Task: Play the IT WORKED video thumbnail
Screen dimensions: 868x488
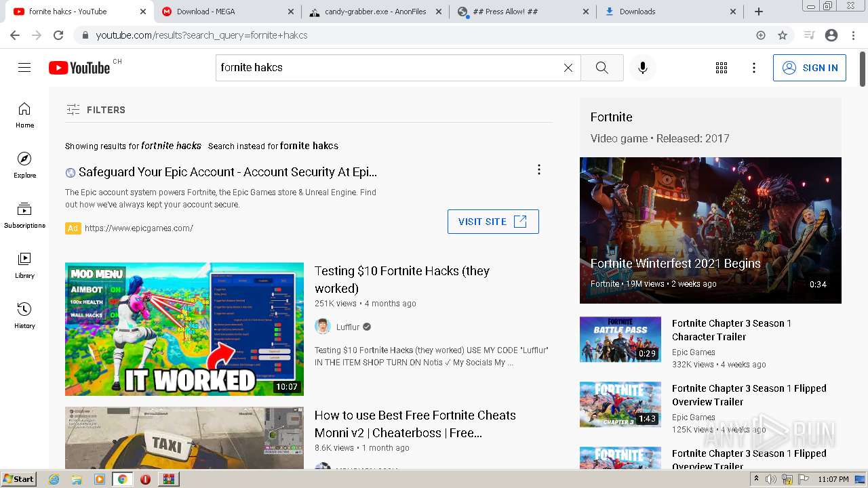Action: tap(184, 329)
